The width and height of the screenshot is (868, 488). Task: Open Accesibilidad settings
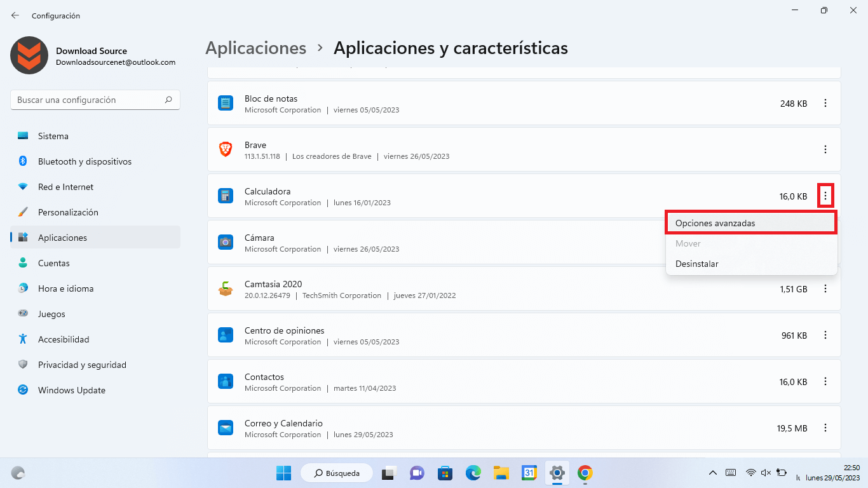click(95, 339)
